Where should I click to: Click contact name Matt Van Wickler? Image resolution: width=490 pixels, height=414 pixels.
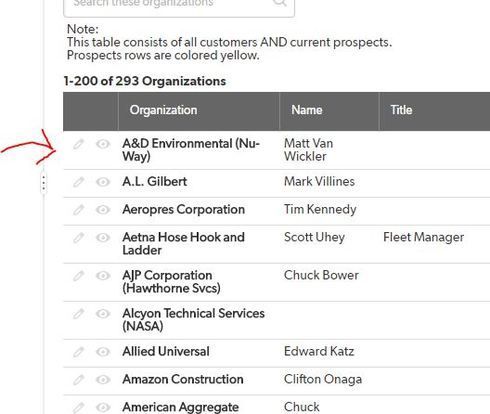pyautogui.click(x=308, y=150)
